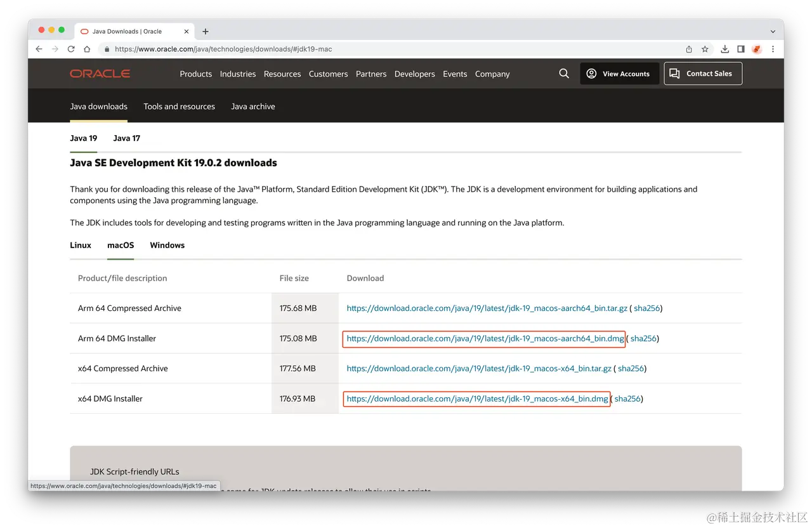This screenshot has height=528, width=812.
Task: Click the x64 DMG Installer description
Action: point(110,399)
